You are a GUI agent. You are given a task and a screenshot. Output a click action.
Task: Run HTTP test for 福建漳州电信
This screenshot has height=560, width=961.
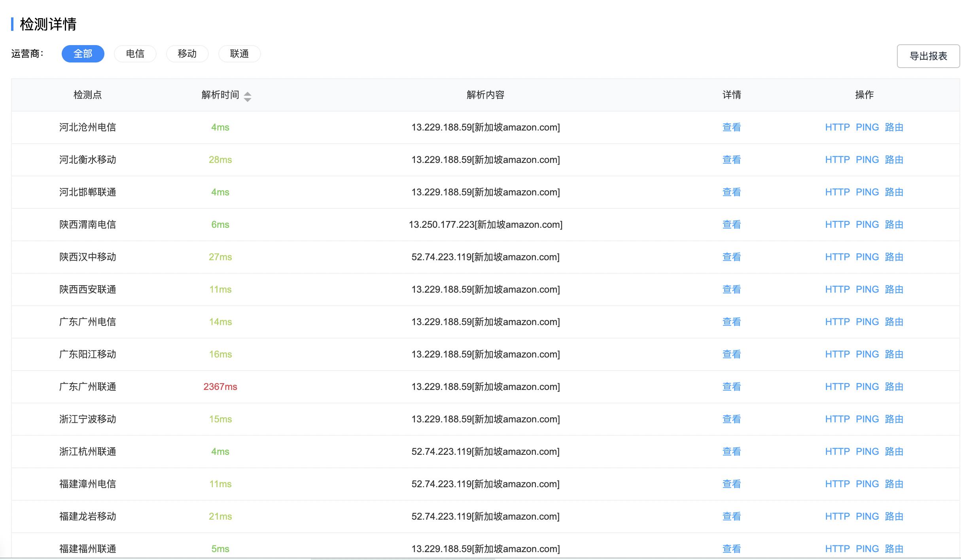(837, 484)
